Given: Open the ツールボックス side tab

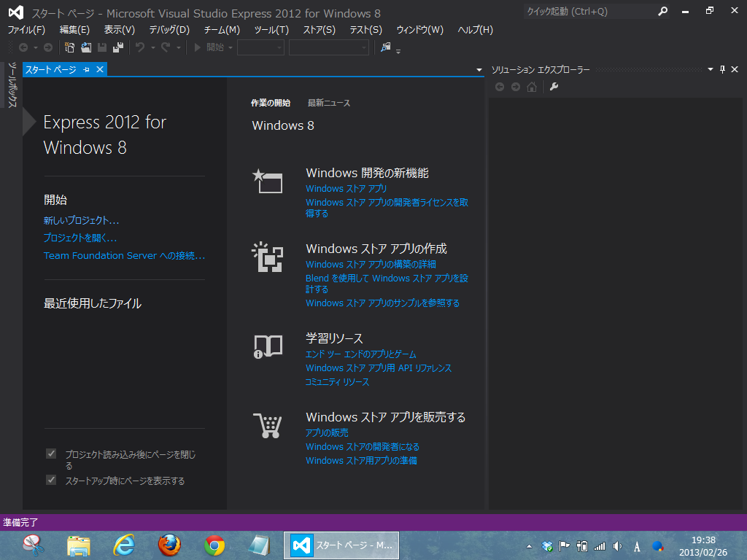Looking at the screenshot, I should click(12, 85).
